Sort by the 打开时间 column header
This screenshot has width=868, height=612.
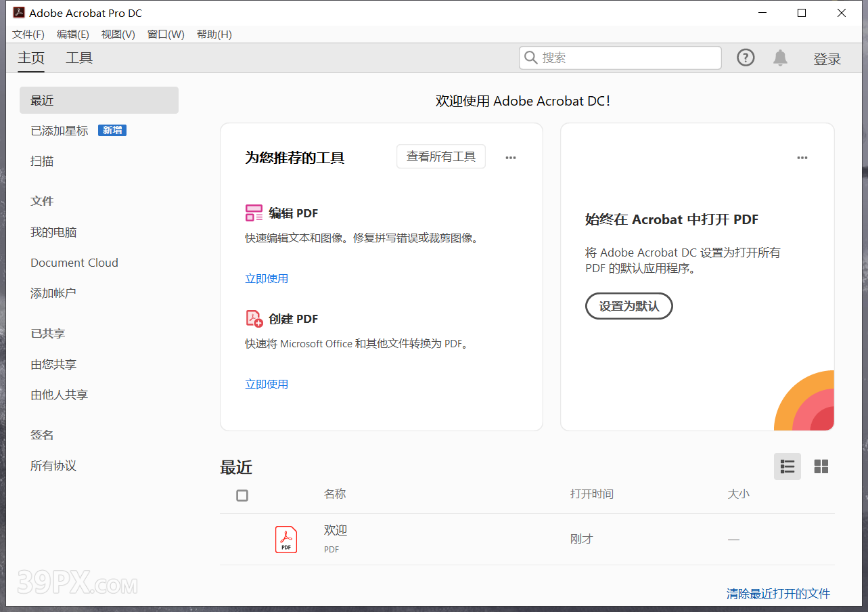tap(592, 494)
